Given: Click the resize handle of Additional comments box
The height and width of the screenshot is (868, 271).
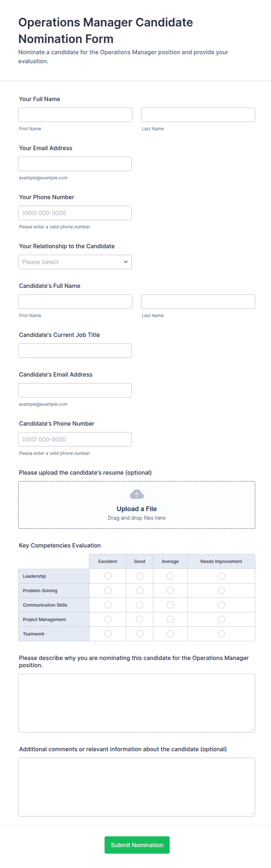Looking at the screenshot, I should 252,813.
